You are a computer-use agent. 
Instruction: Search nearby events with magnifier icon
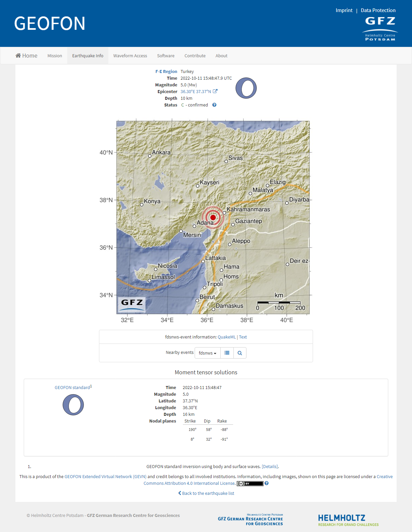pos(240,353)
